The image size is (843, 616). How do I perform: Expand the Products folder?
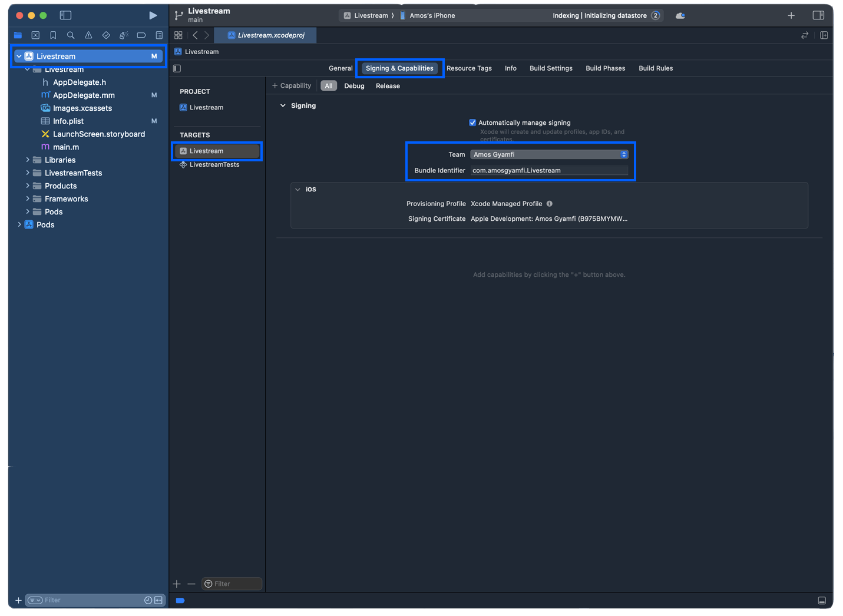[28, 186]
